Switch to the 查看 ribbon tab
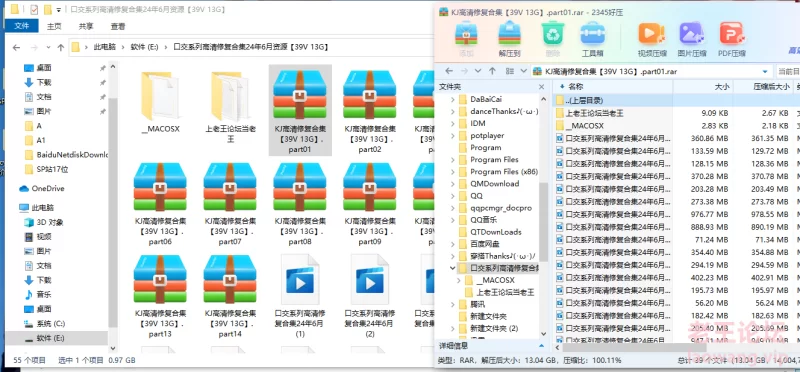 click(x=118, y=26)
